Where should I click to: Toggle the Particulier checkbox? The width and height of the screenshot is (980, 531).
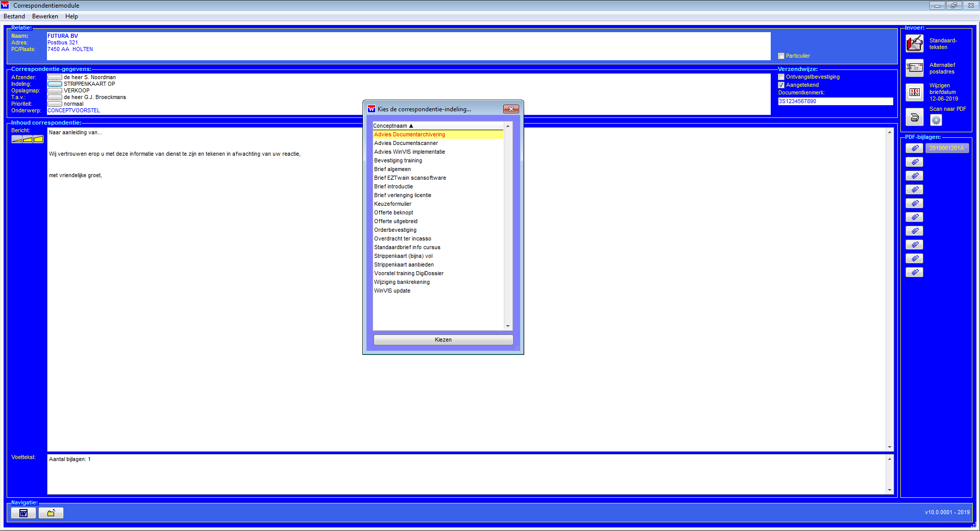click(x=781, y=56)
